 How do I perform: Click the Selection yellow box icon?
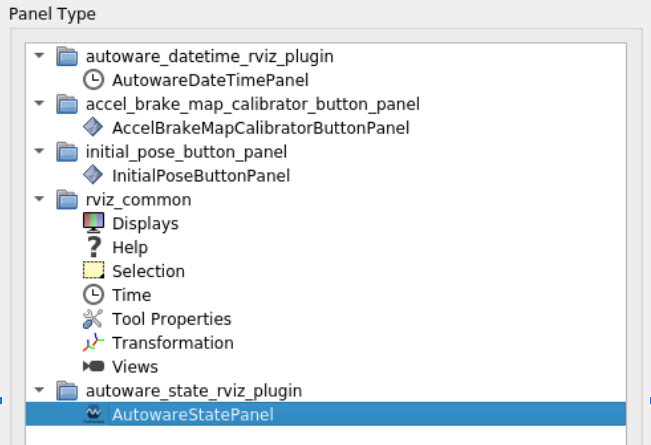point(93,271)
